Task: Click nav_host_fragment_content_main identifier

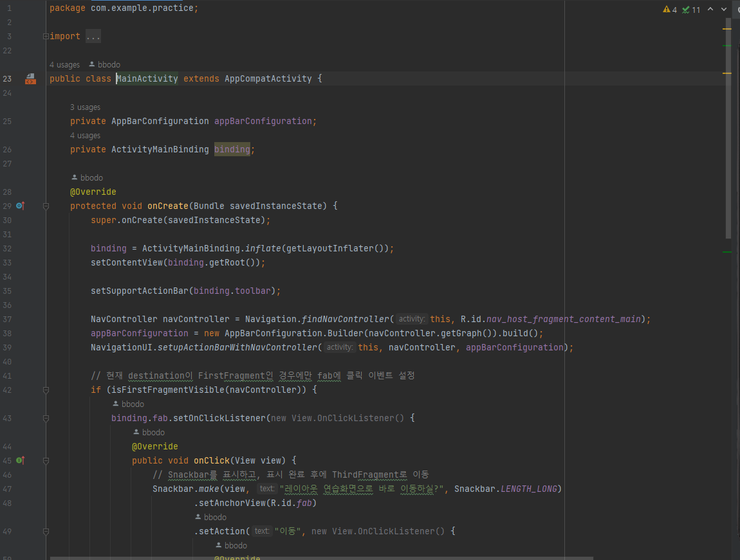Action: (x=564, y=319)
